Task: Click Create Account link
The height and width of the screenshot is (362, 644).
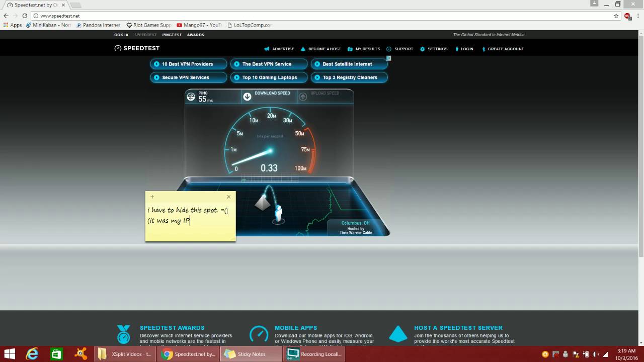Action: 503,49
